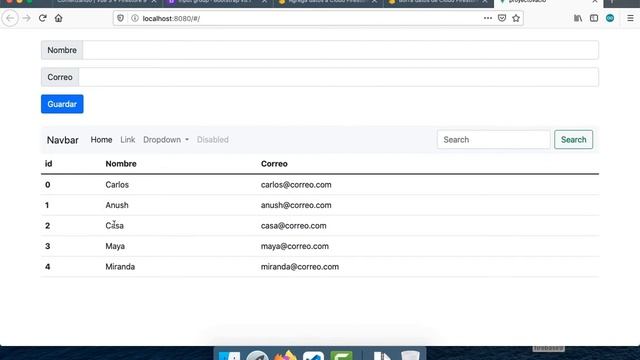The width and height of the screenshot is (640, 360).
Task: Bookmark this page with the star
Action: [x=516, y=18]
